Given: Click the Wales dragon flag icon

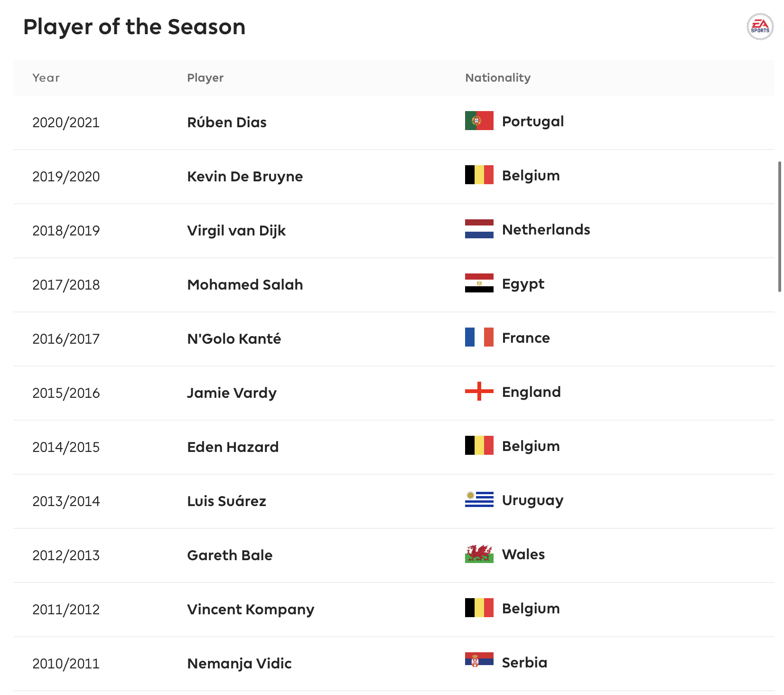Looking at the screenshot, I should (479, 554).
